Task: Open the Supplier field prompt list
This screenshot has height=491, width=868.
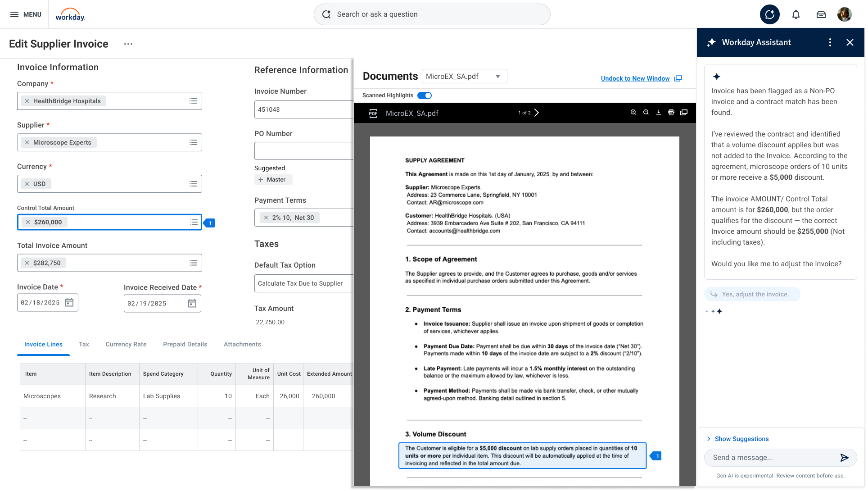Action: [x=193, y=142]
